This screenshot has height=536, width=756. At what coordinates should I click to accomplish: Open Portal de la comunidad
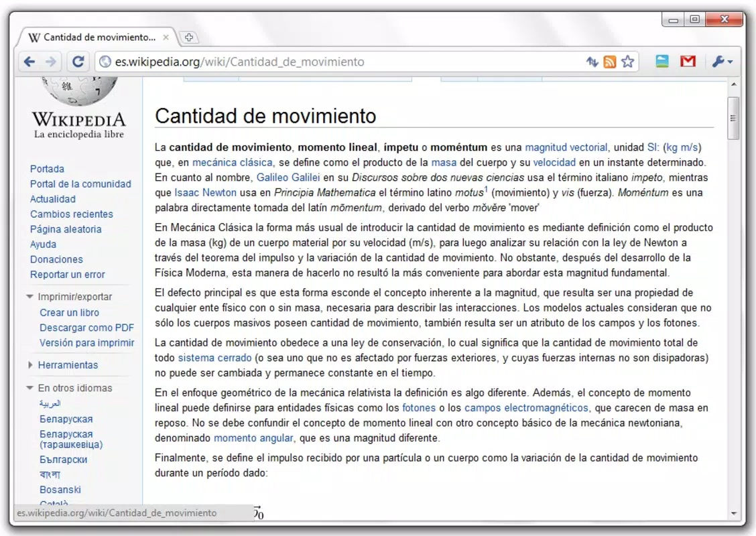(80, 184)
